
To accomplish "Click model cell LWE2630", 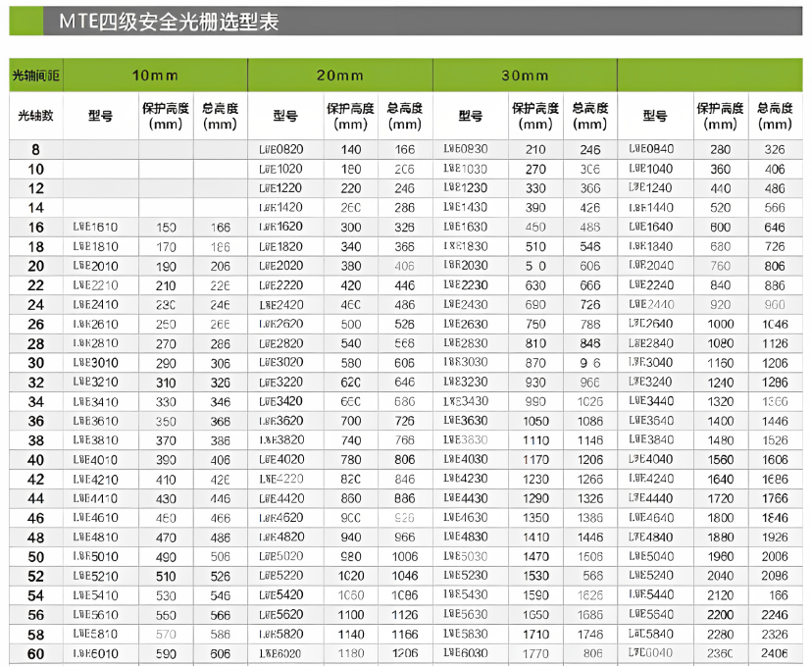I will pos(467,325).
